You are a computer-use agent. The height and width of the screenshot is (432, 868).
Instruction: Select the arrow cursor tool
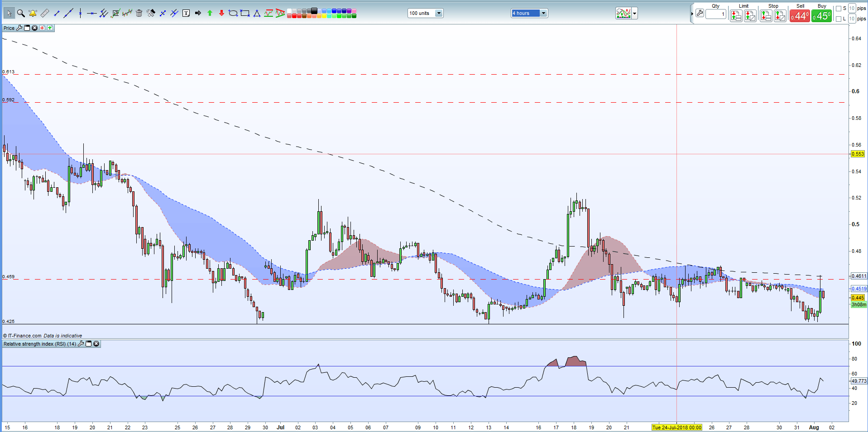click(9, 13)
